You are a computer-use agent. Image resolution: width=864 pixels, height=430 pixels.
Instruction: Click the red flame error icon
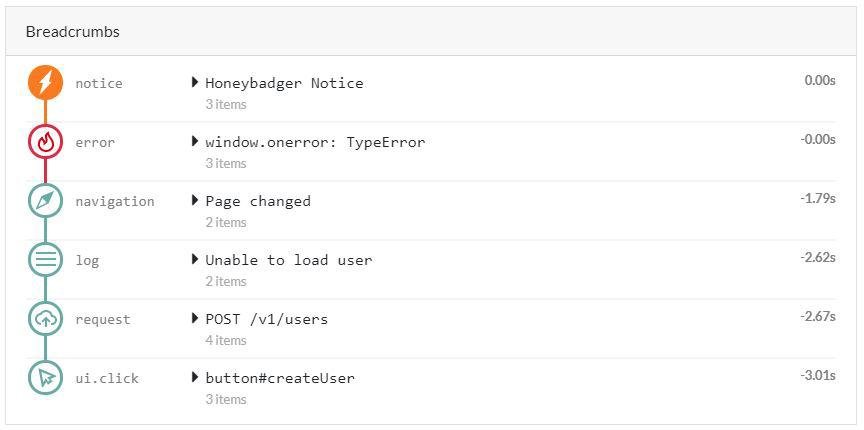pyautogui.click(x=45, y=142)
